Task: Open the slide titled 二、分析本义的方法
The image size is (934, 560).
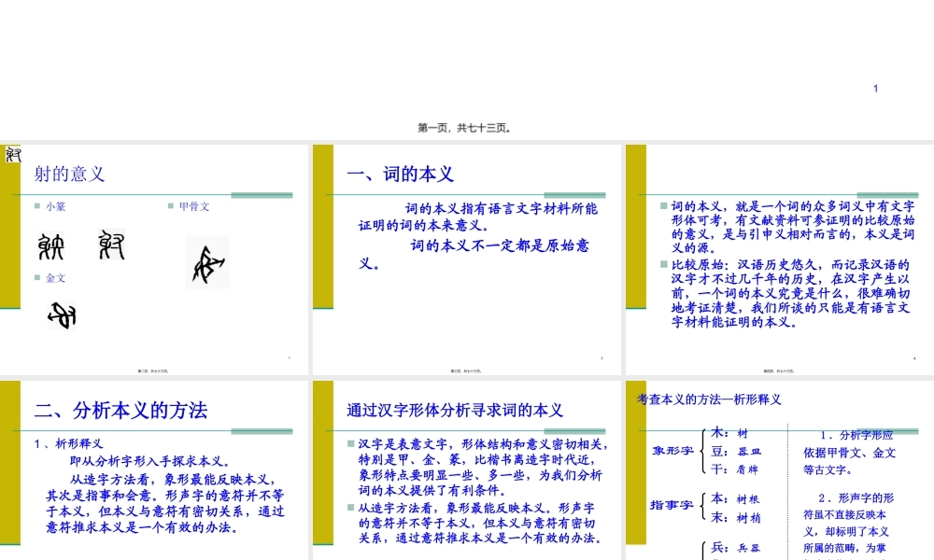Action: pos(154,470)
